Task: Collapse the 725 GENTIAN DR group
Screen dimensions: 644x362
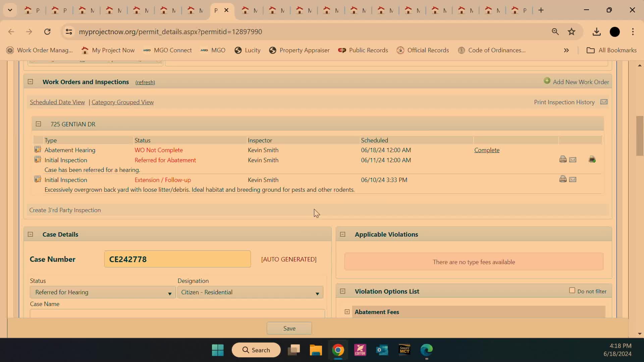Action: 39,124
